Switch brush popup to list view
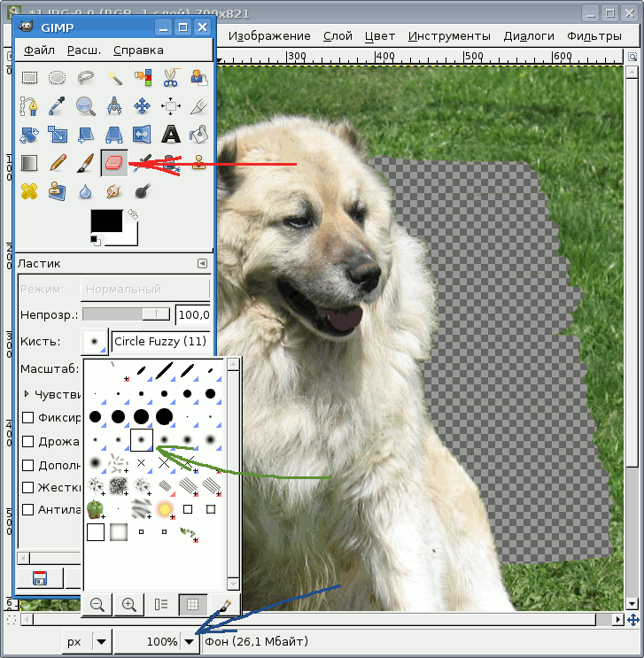This screenshot has width=644, height=658. 161,605
